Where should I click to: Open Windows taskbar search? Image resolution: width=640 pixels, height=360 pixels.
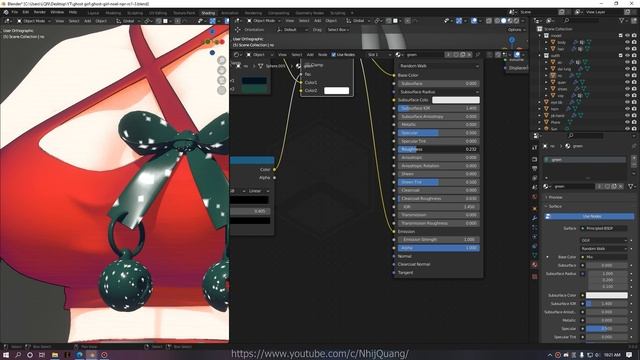pos(18,355)
